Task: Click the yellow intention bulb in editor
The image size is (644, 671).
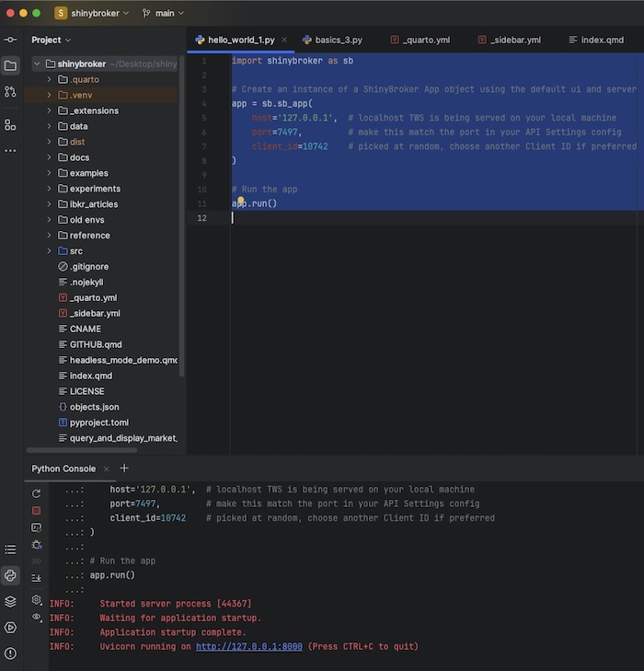Action: click(x=241, y=201)
